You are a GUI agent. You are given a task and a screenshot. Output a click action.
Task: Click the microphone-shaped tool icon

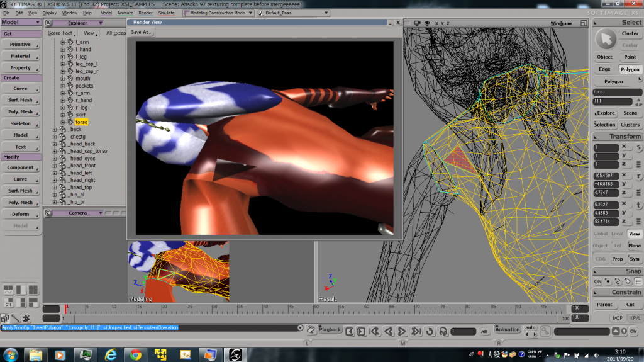[x=16, y=318]
